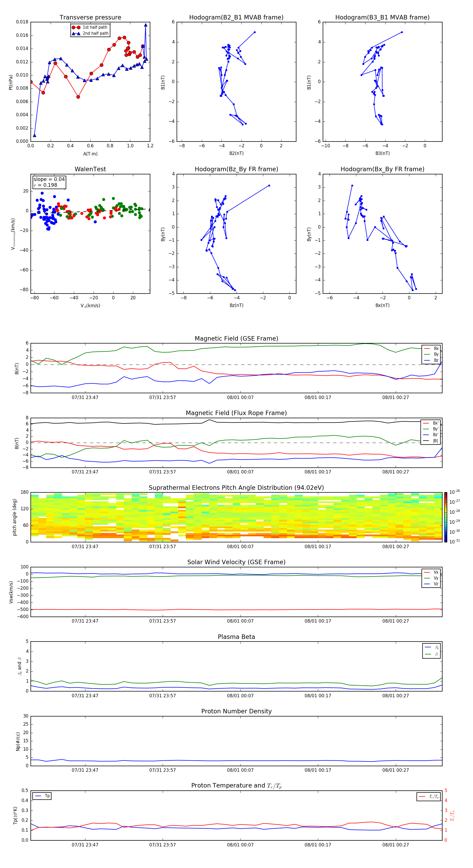The image size is (473, 868).
Task: Click the 'Vy' entry in velocity legend
Action: point(431,578)
